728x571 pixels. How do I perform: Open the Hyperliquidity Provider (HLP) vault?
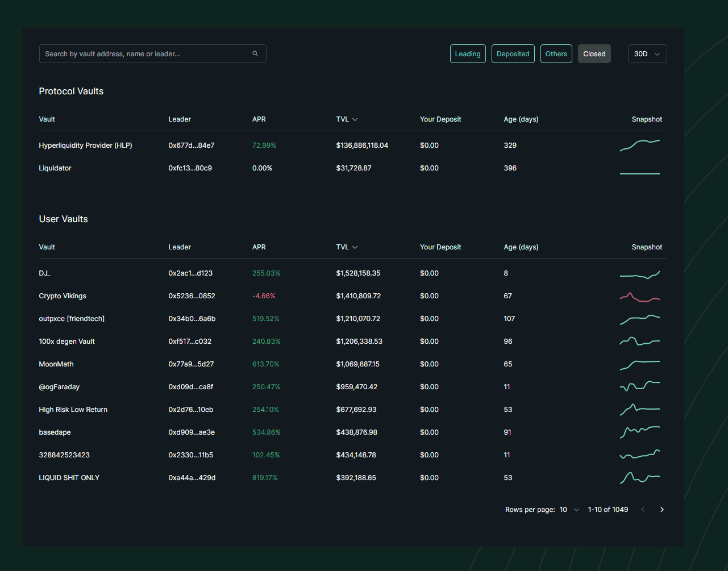pyautogui.click(x=85, y=145)
